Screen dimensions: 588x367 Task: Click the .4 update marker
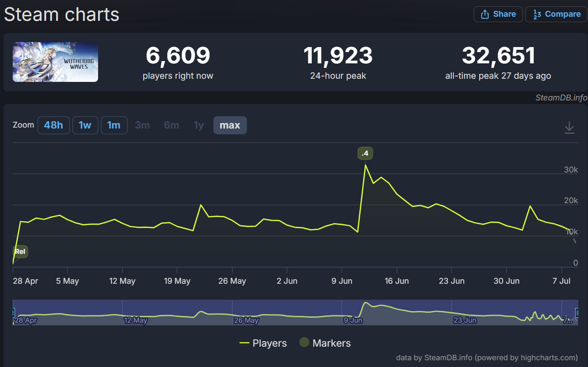click(365, 153)
